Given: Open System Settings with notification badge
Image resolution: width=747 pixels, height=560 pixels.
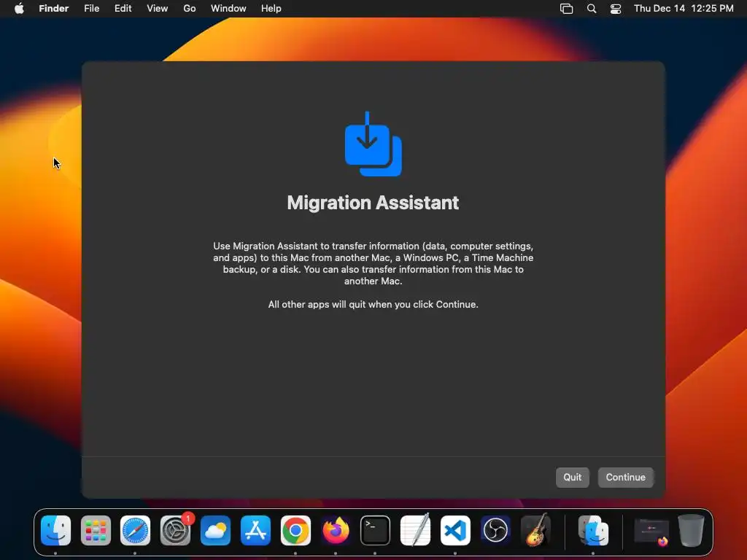Looking at the screenshot, I should tap(175, 531).
